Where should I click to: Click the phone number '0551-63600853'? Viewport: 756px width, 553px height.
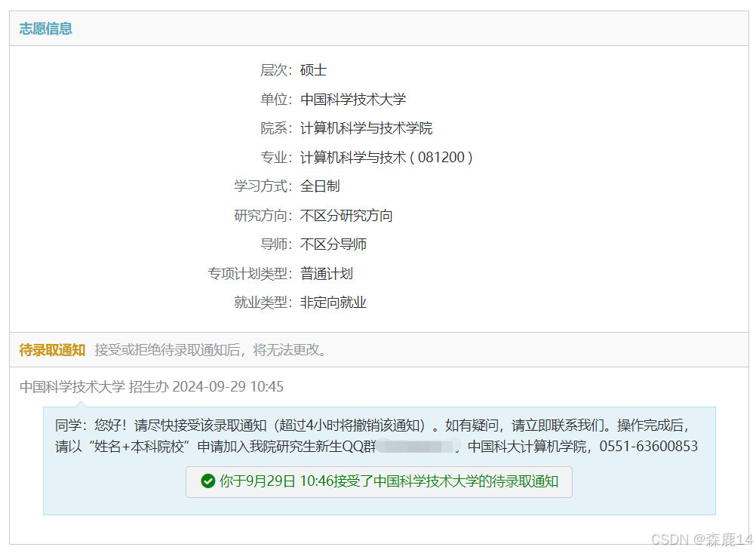(648, 447)
